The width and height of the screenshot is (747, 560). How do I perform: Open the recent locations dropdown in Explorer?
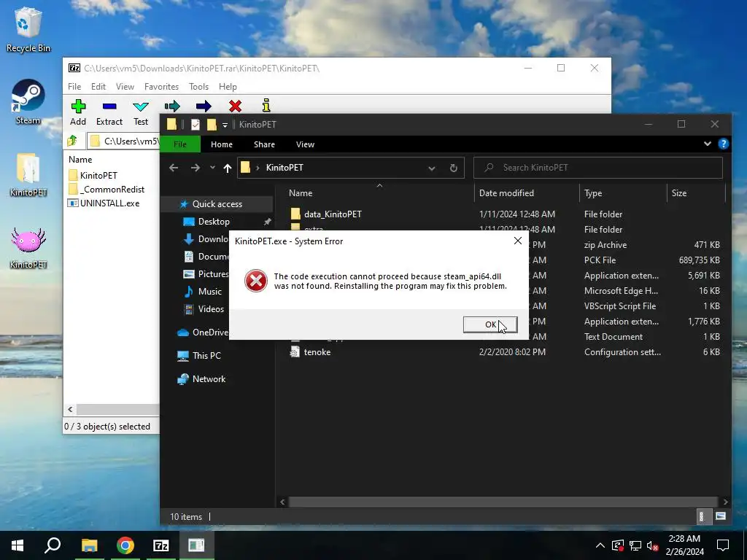(212, 168)
